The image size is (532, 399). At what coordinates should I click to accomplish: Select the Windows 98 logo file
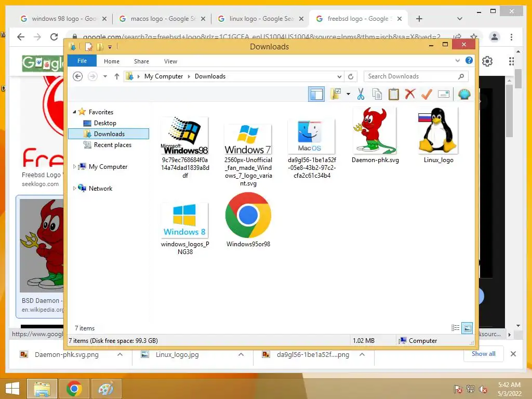tap(185, 148)
